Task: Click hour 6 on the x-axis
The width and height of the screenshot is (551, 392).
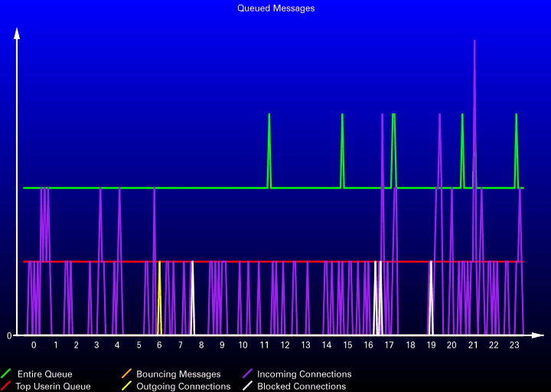Action: pos(159,345)
